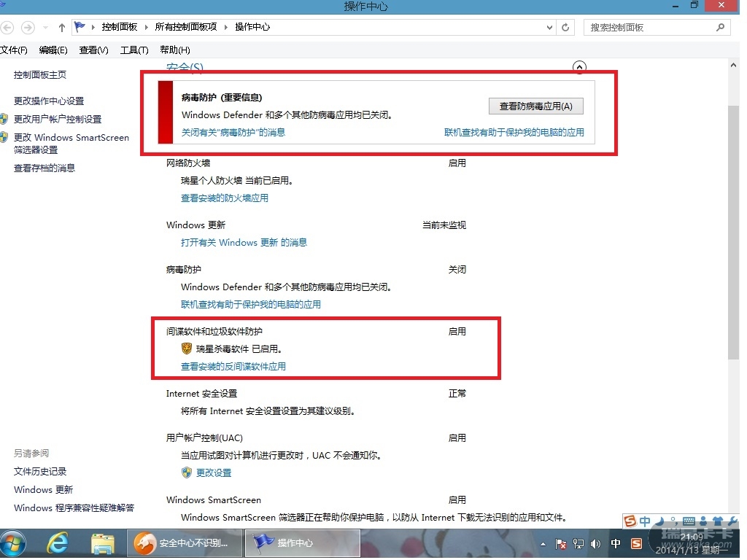The width and height of the screenshot is (747, 560).
Task: Open the 查看(V) menu
Action: point(94,50)
